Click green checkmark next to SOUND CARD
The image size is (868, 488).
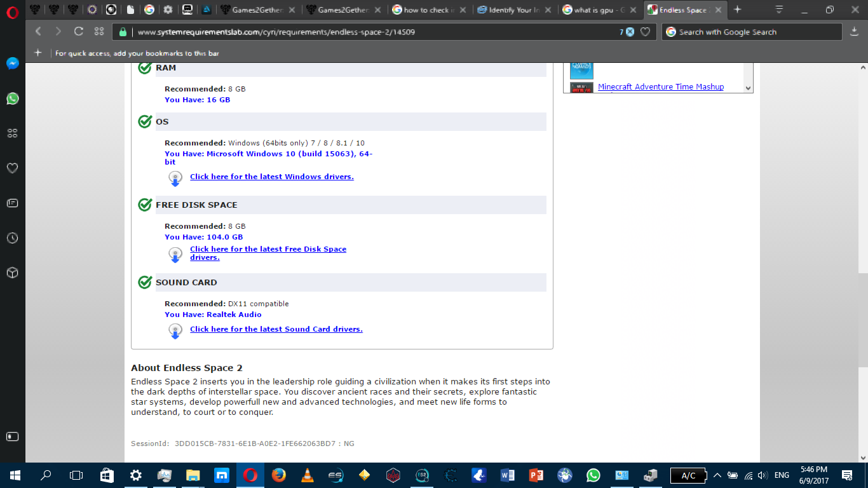point(145,281)
